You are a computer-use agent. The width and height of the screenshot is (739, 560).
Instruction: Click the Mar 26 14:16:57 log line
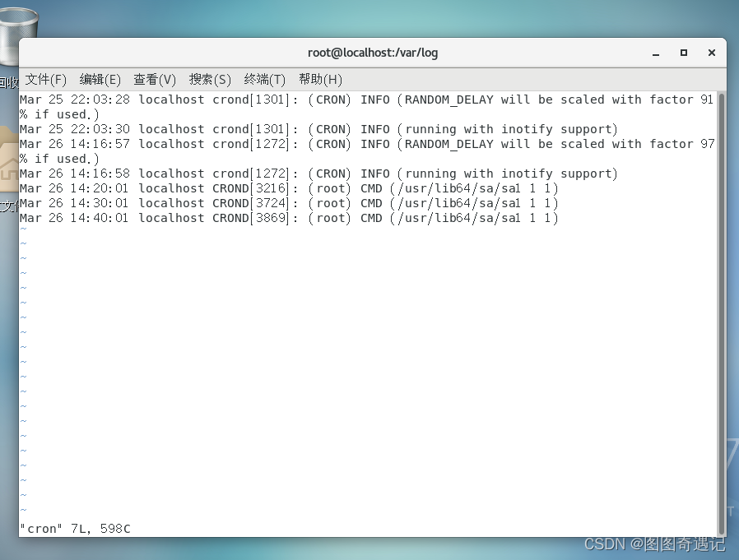[367, 151]
